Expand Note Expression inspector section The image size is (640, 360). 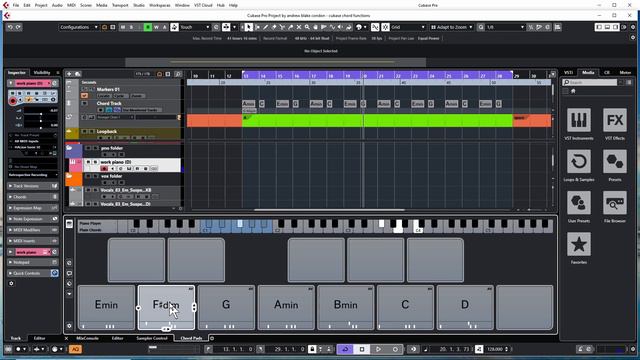33,219
